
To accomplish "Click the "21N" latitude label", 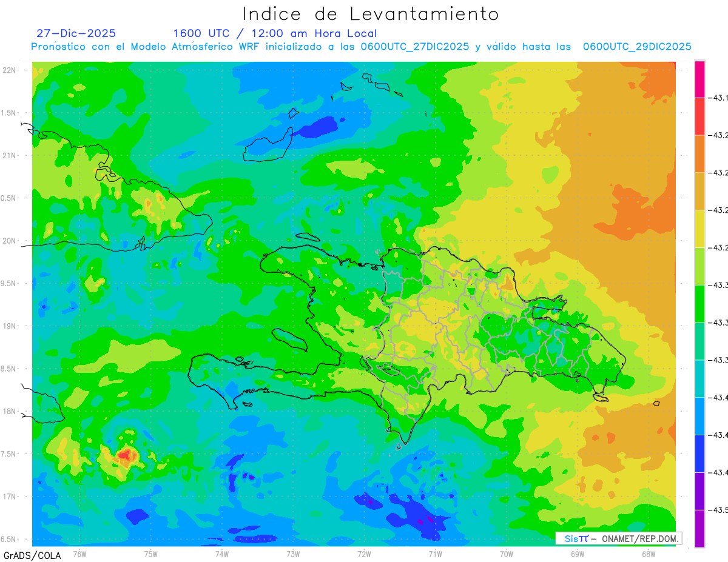I will pyautogui.click(x=10, y=155).
